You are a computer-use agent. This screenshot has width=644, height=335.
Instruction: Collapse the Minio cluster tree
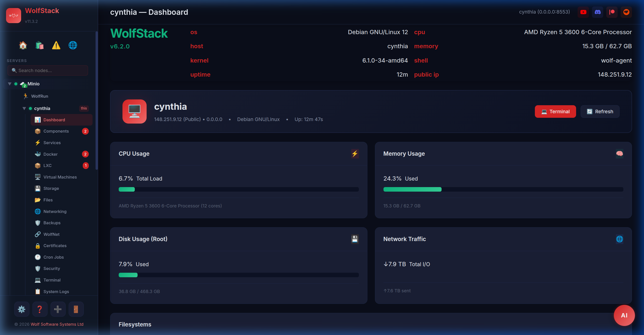[x=10, y=84]
